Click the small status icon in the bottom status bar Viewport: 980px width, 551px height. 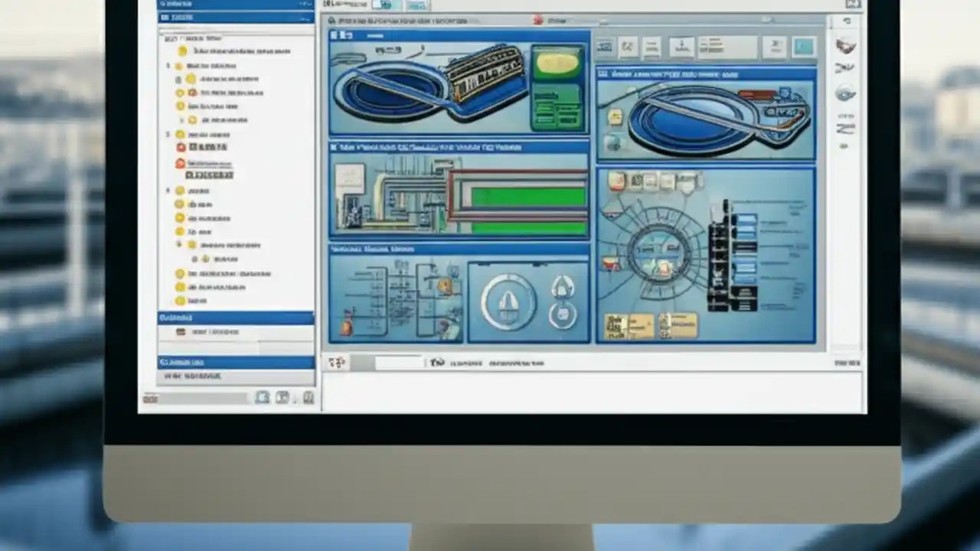tap(337, 363)
